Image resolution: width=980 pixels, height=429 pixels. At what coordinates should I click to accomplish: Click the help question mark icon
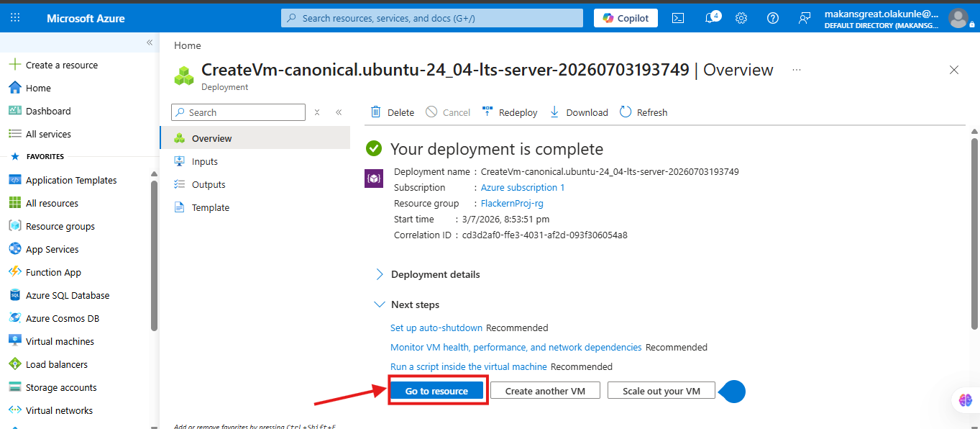(773, 18)
